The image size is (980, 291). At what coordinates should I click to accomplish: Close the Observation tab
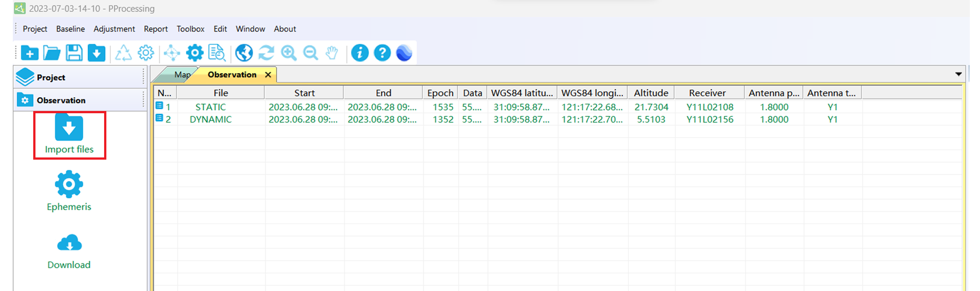(268, 75)
